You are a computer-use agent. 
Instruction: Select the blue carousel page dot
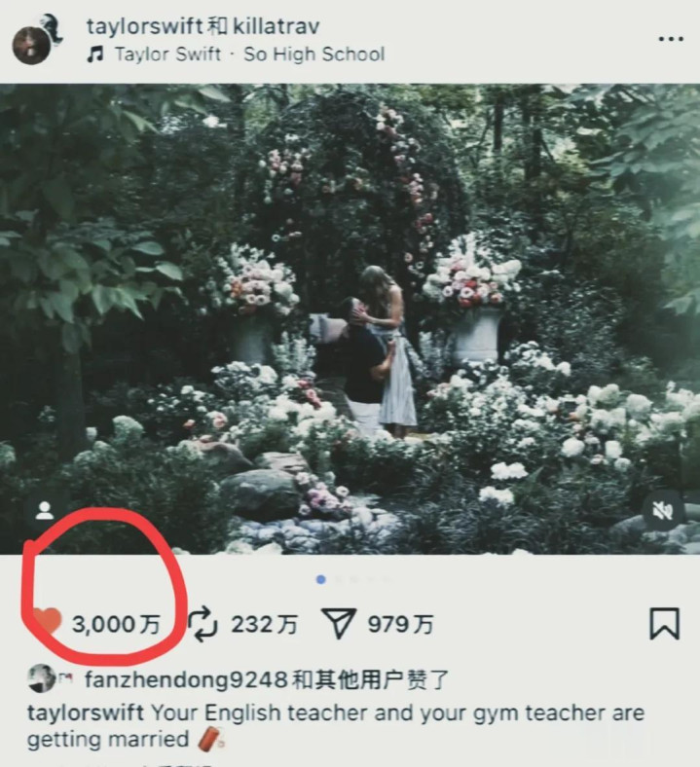(x=321, y=580)
